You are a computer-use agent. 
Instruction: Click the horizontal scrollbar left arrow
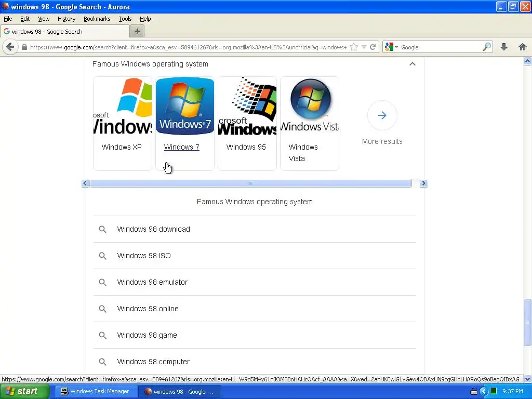[85, 183]
